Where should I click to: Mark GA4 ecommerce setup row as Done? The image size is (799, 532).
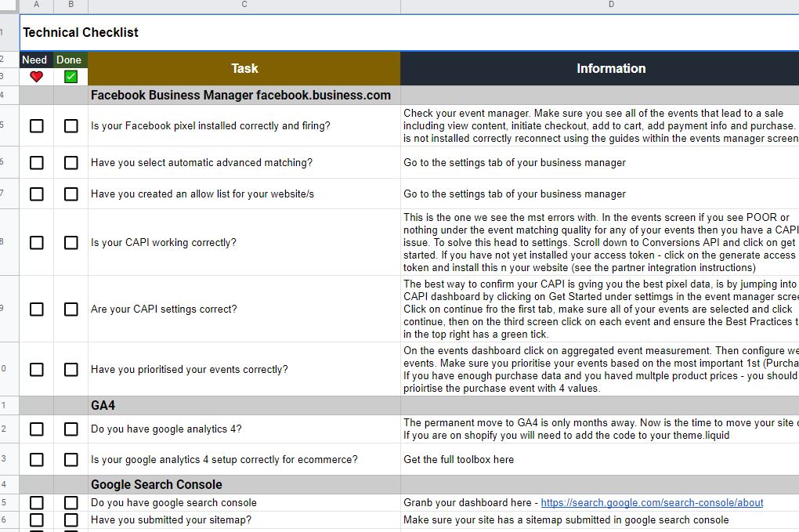(x=71, y=460)
